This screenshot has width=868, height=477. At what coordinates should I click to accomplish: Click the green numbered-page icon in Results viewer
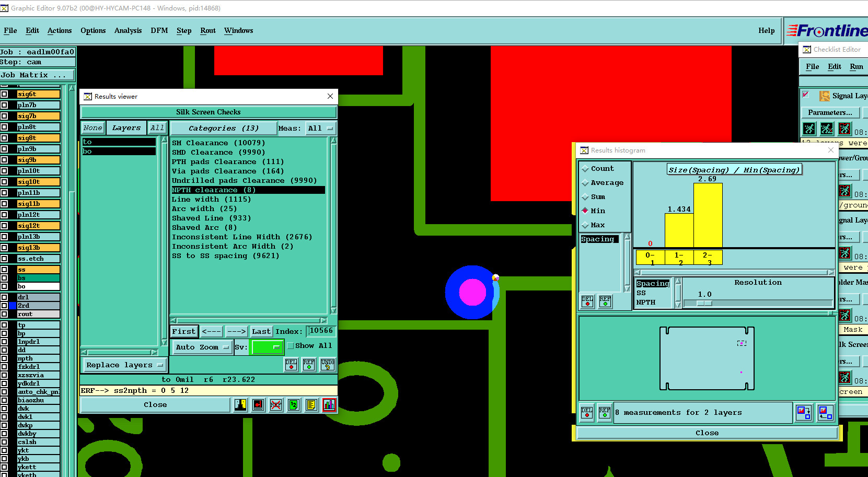(x=294, y=405)
